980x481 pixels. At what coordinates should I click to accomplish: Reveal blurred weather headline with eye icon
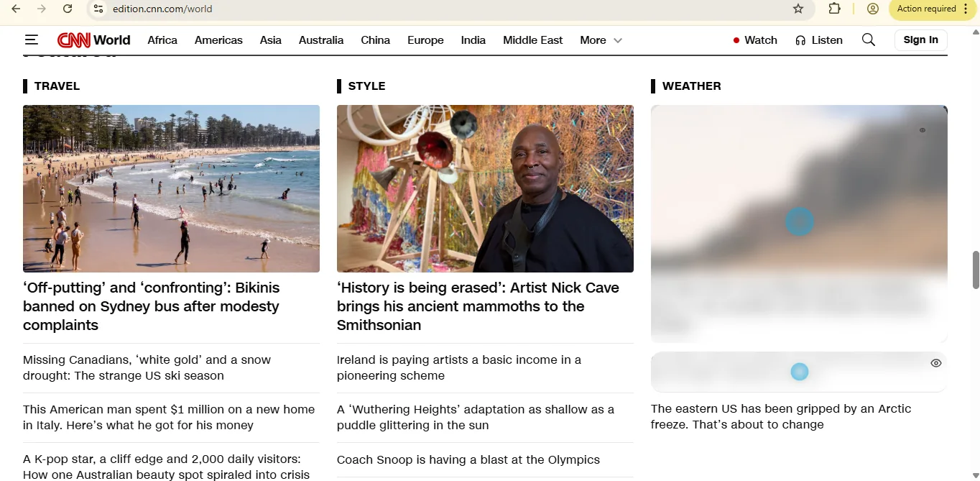[x=935, y=363]
